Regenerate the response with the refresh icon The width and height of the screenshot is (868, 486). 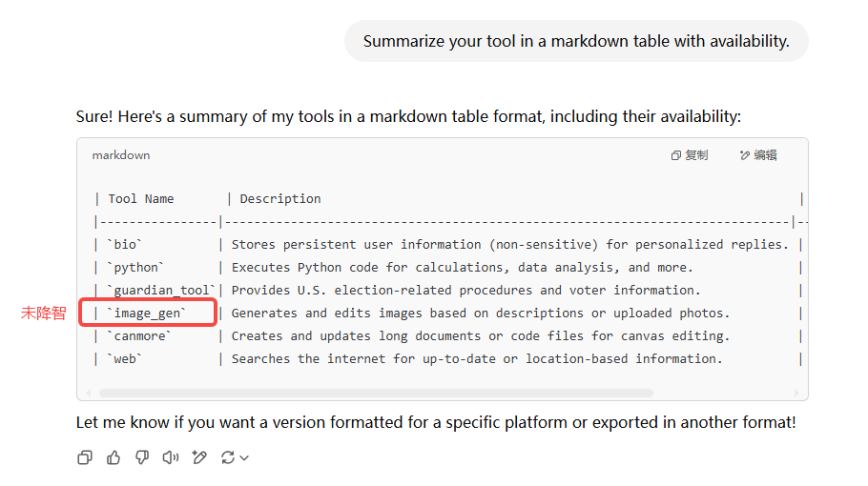click(228, 457)
